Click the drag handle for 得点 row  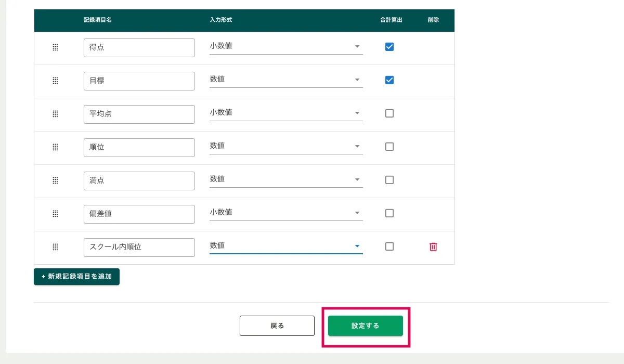(55, 47)
